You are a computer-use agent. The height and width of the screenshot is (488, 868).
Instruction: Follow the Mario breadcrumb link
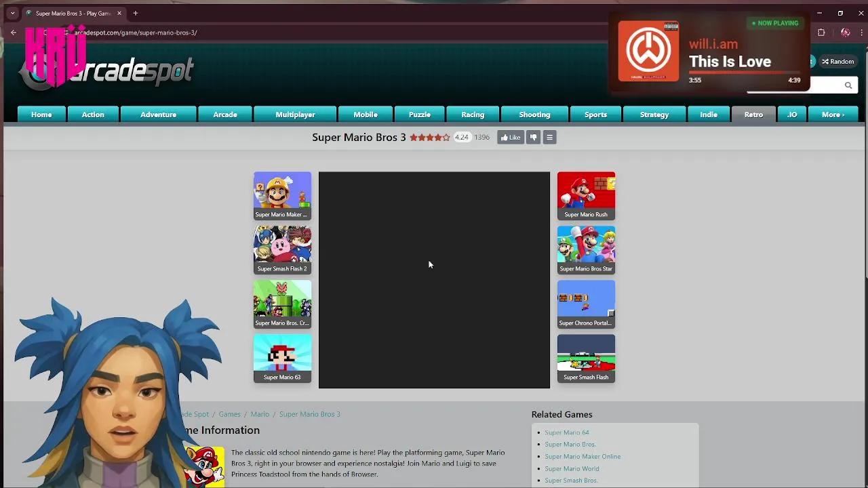pos(260,414)
